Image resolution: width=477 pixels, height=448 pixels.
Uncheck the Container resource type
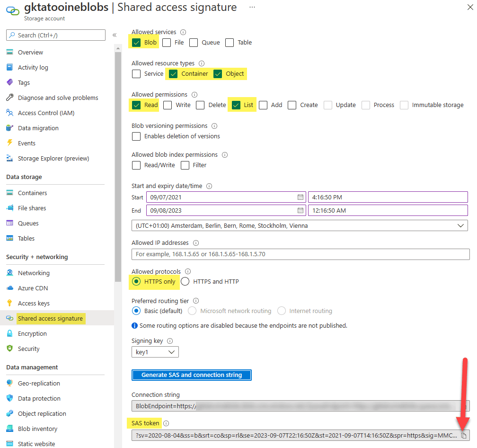coord(173,74)
